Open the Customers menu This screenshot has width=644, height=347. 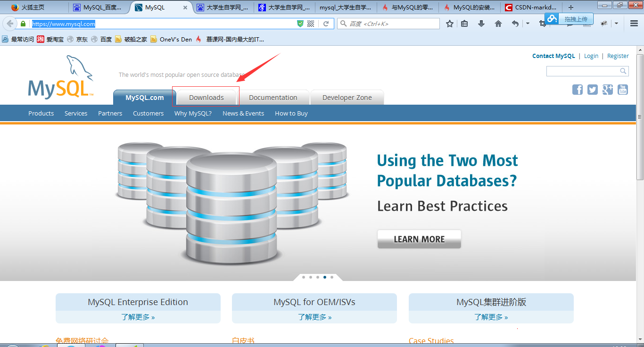(148, 113)
